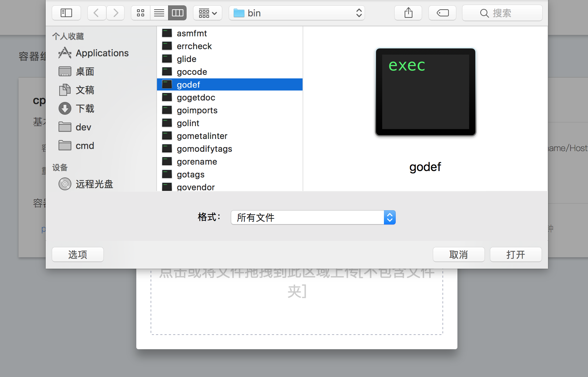Switch to column view
This screenshot has height=377, width=588.
click(x=177, y=13)
